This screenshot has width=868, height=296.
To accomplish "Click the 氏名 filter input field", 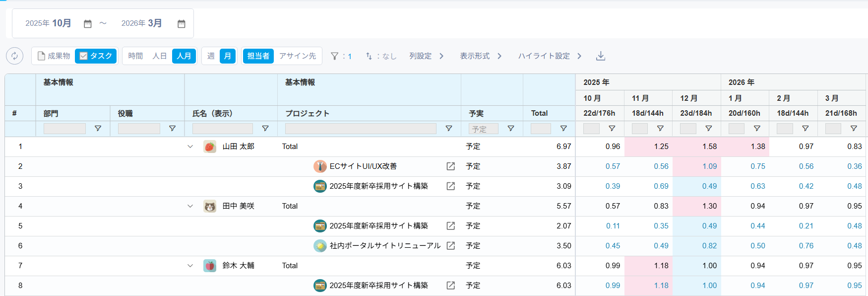I will tap(223, 129).
